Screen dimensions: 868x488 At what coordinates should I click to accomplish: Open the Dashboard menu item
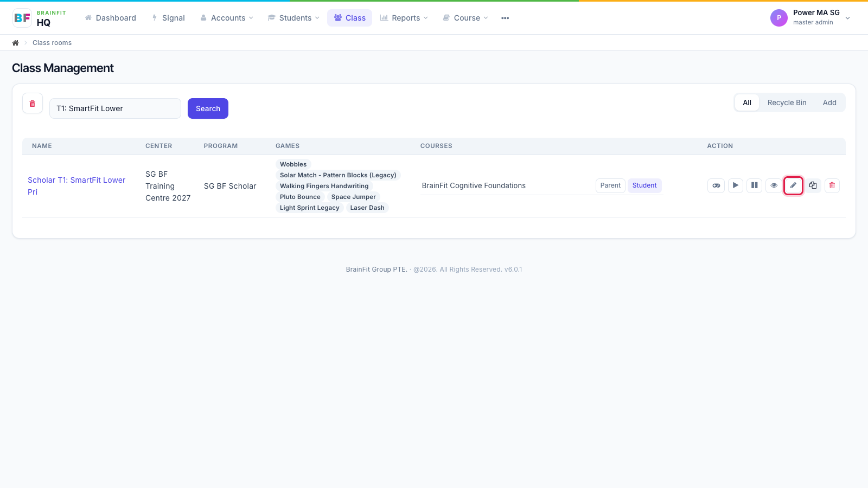coord(111,18)
